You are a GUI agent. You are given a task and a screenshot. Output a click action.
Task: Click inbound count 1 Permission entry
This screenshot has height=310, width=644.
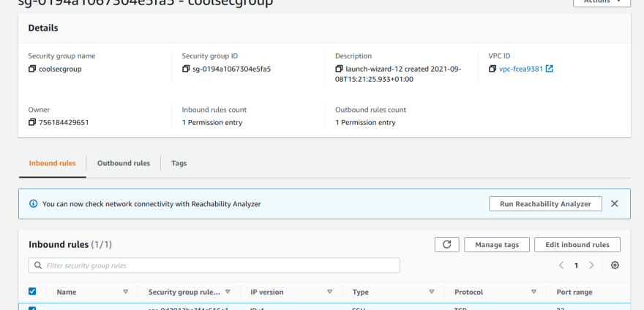212,122
